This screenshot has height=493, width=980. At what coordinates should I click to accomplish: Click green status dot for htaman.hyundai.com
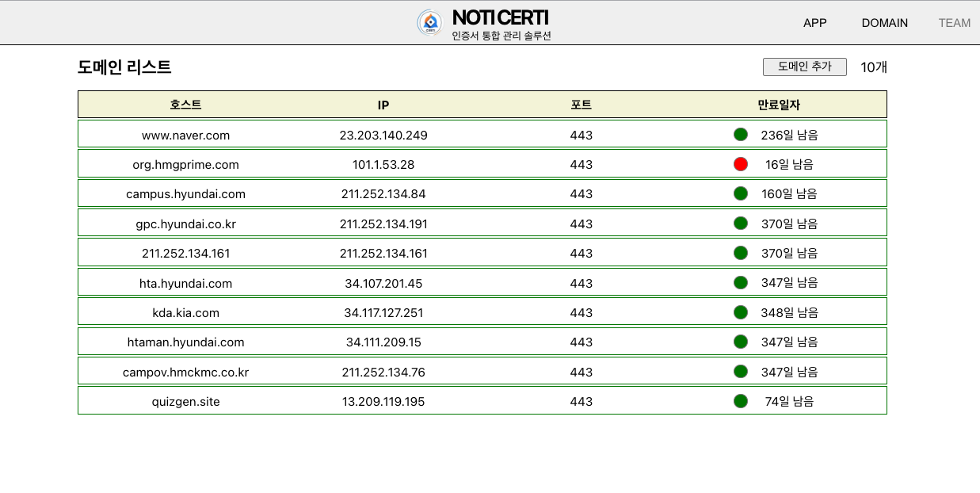tap(741, 341)
